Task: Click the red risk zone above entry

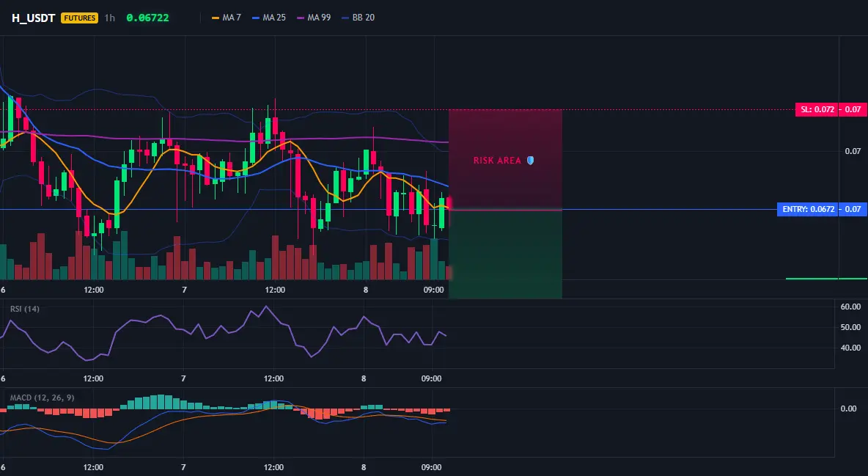Action: tap(505, 160)
